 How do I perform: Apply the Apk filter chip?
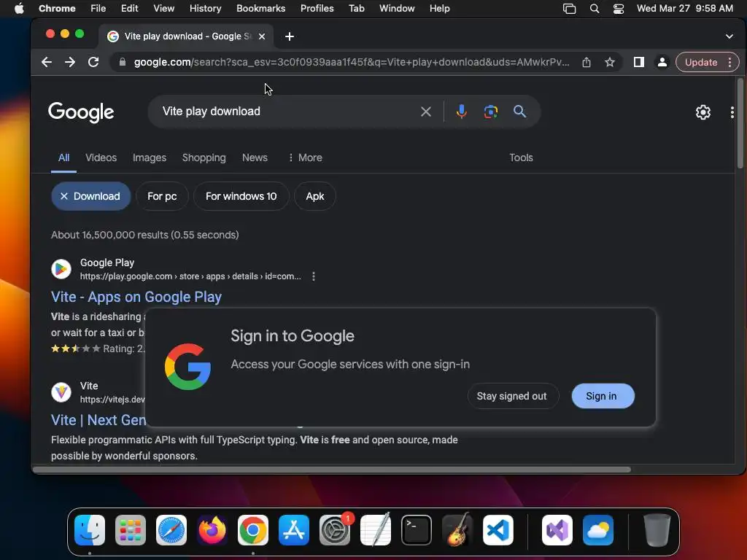pos(315,196)
